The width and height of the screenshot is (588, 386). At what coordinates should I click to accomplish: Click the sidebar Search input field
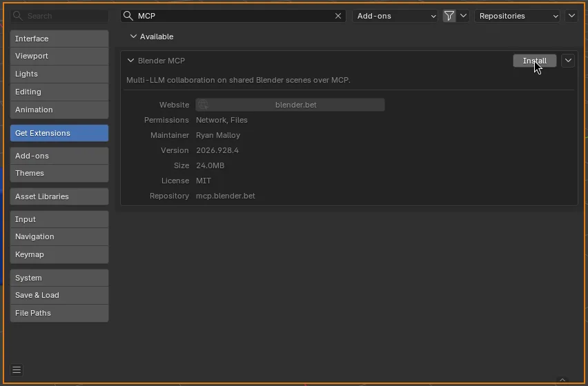(59, 16)
